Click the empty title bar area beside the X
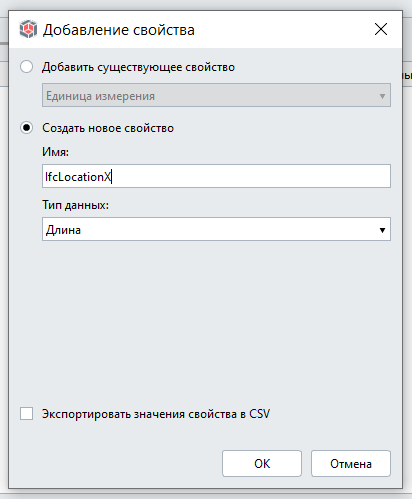 tap(283, 29)
